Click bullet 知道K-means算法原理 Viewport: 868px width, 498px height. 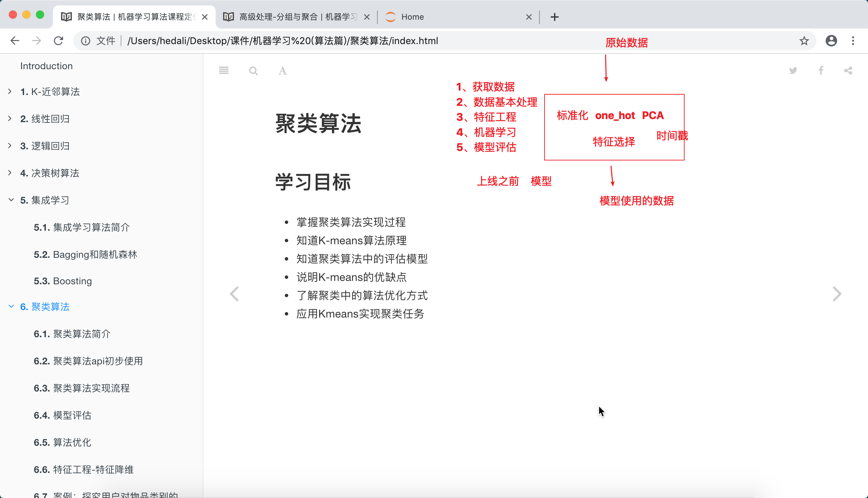pyautogui.click(x=352, y=241)
